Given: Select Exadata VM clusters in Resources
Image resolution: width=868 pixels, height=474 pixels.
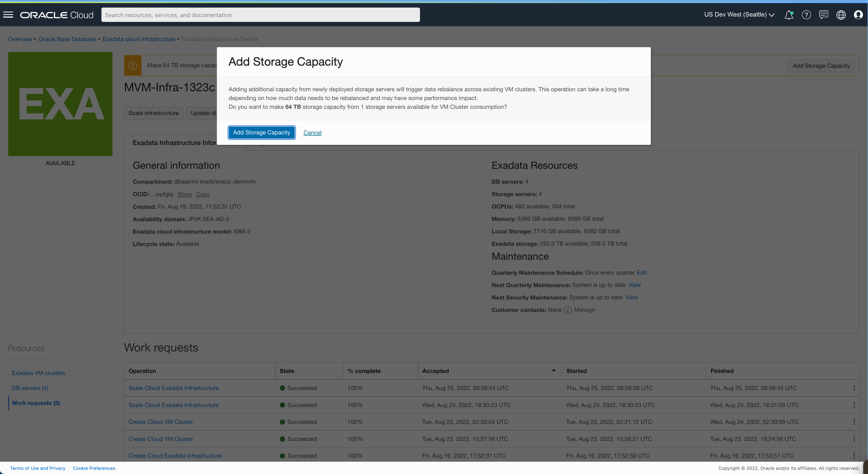Looking at the screenshot, I should click(39, 373).
